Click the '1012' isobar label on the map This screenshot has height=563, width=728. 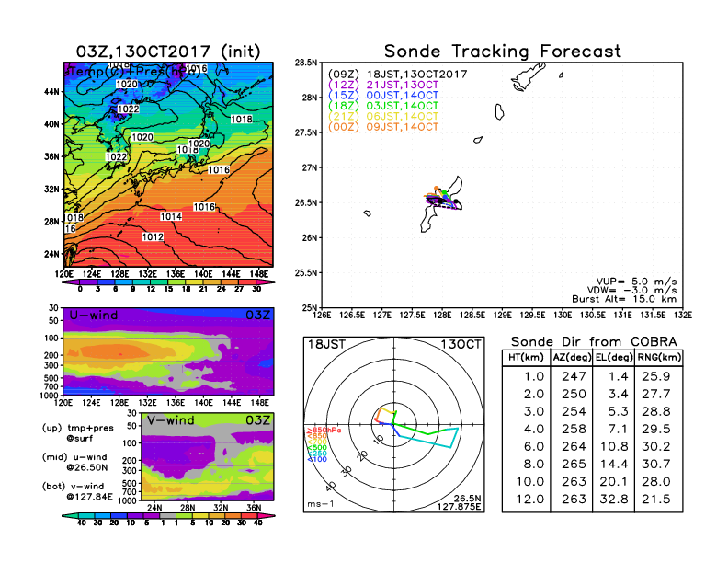click(153, 237)
